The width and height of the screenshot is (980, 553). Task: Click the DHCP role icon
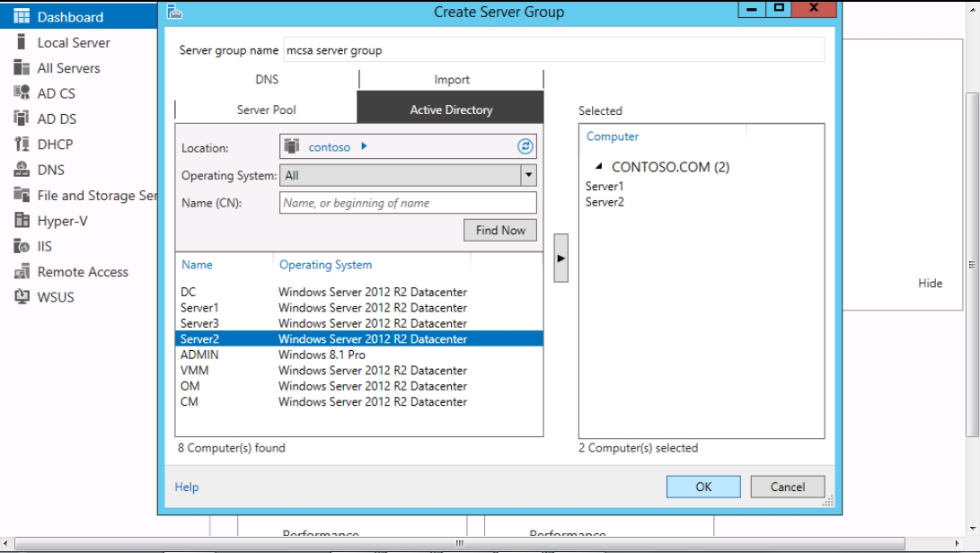[x=22, y=144]
